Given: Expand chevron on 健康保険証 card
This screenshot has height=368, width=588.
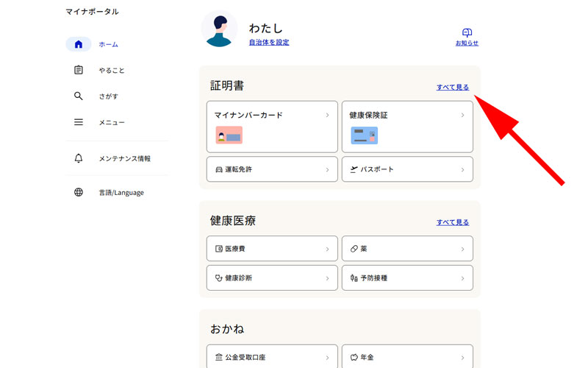Looking at the screenshot, I should click(x=462, y=115).
